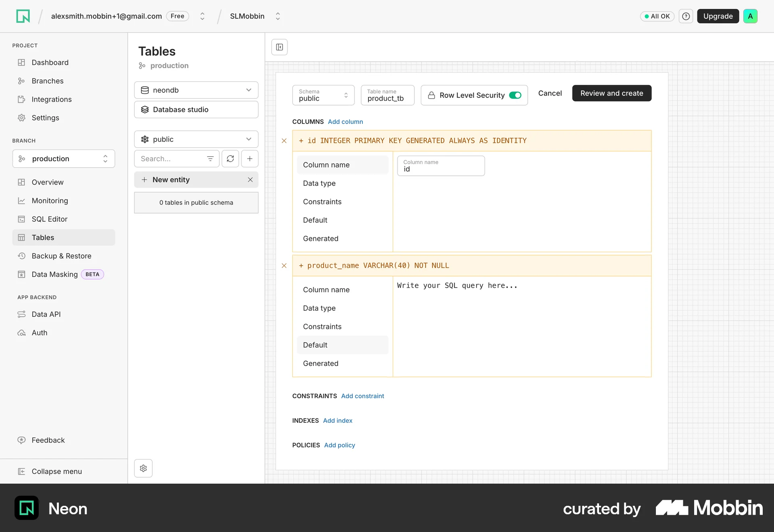
Task: Open the user avatar A menu
Action: click(750, 16)
